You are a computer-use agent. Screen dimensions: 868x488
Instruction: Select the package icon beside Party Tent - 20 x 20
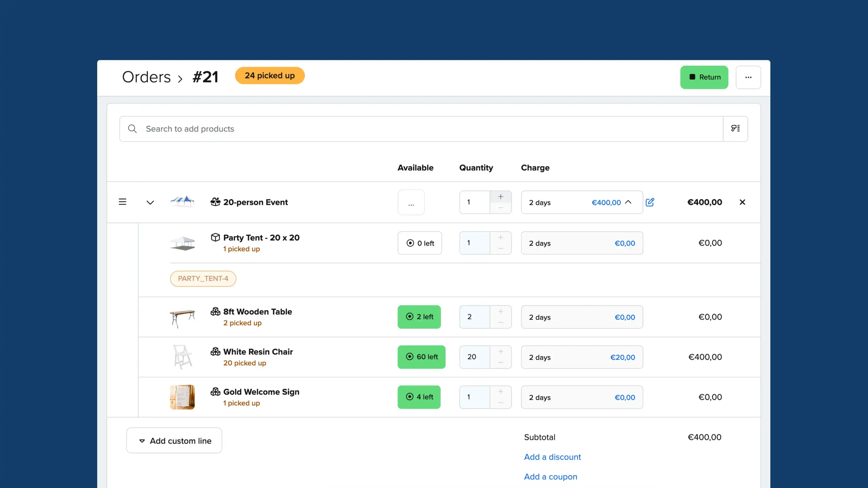(x=215, y=237)
